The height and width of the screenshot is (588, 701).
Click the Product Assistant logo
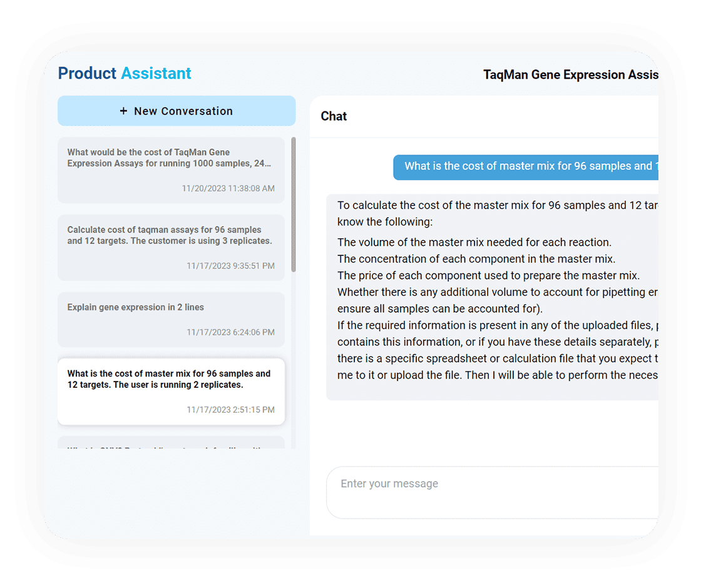point(125,74)
